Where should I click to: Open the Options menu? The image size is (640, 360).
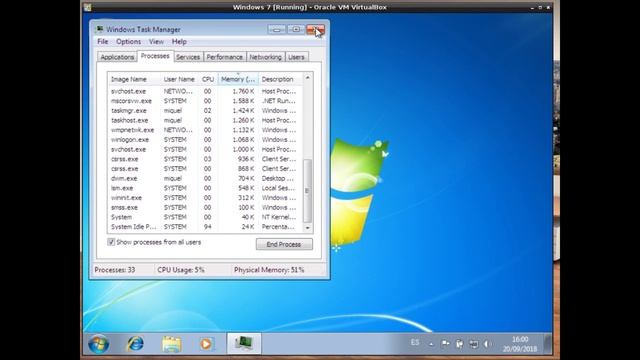pyautogui.click(x=129, y=42)
